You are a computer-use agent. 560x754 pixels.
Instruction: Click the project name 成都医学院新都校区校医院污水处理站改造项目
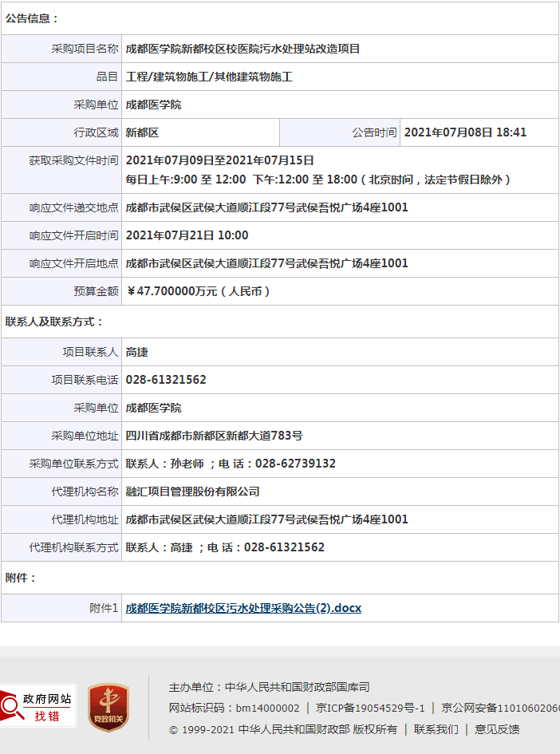tap(243, 49)
